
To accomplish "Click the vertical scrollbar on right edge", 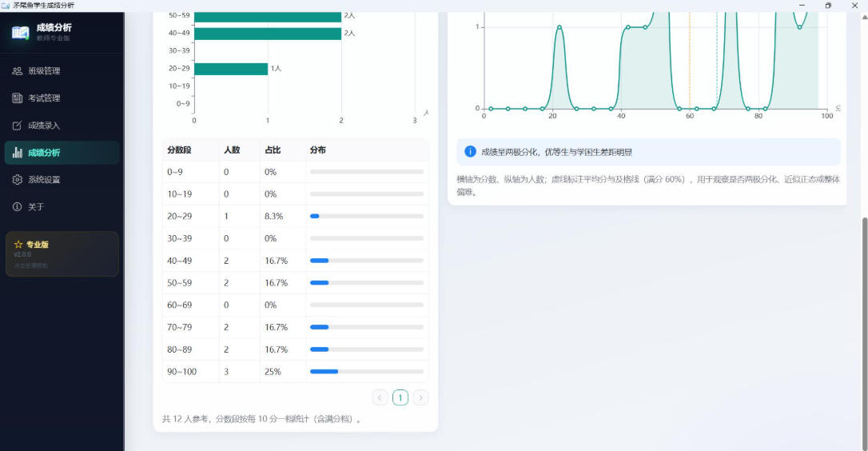I will pyautogui.click(x=864, y=333).
